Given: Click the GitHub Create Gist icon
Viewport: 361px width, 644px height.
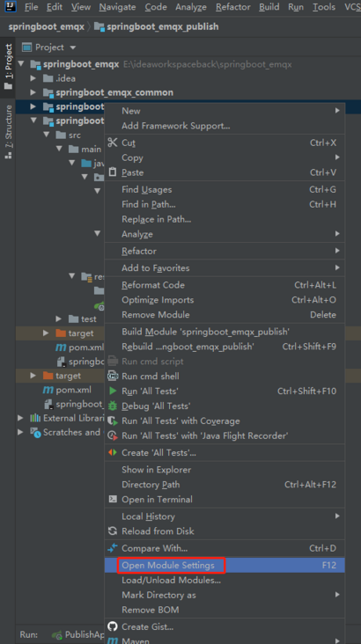Looking at the screenshot, I should [112, 626].
